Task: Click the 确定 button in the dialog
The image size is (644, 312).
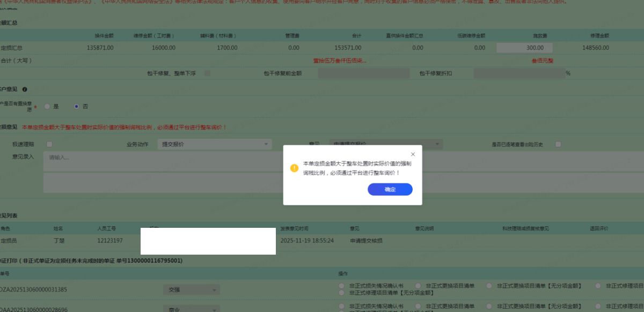Action: 390,189
